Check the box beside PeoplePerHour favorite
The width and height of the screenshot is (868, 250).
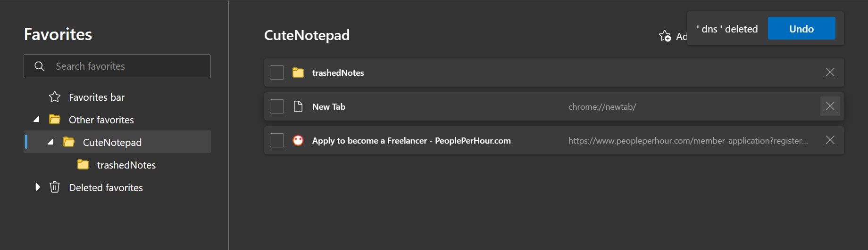pos(277,140)
